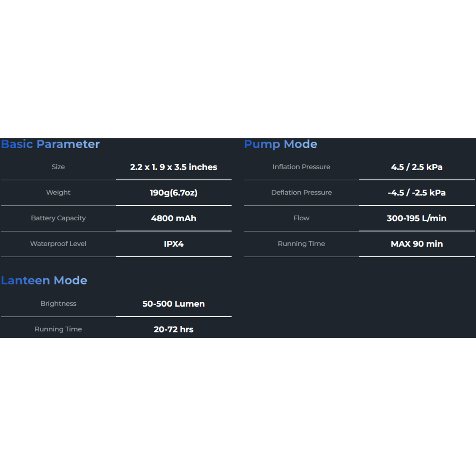The width and height of the screenshot is (476, 476).
Task: Click the Flow label
Action: pos(301,218)
